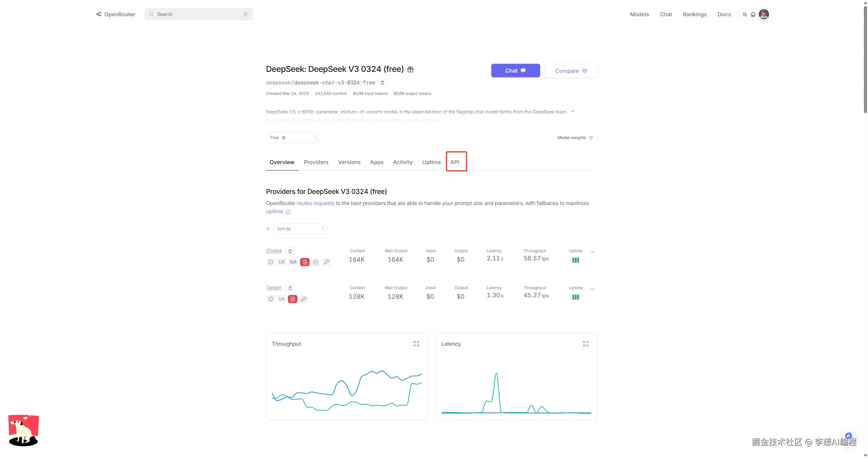Expand the Chutes provider row details
Screen dimensions: 868x458
pyautogui.click(x=592, y=252)
